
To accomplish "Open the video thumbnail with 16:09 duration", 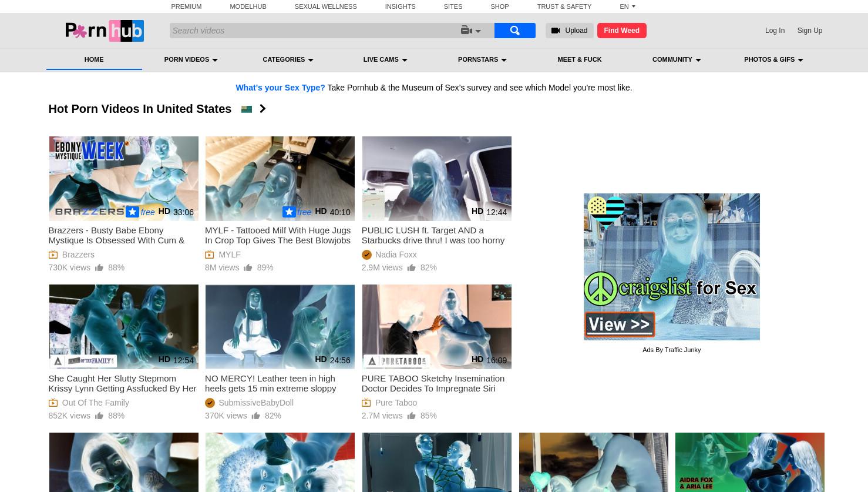I will (436, 327).
